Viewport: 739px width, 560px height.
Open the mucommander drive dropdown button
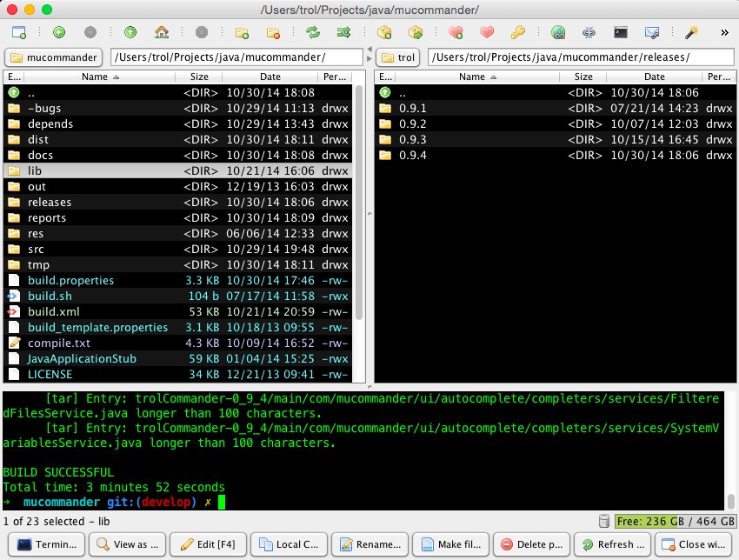[x=54, y=57]
